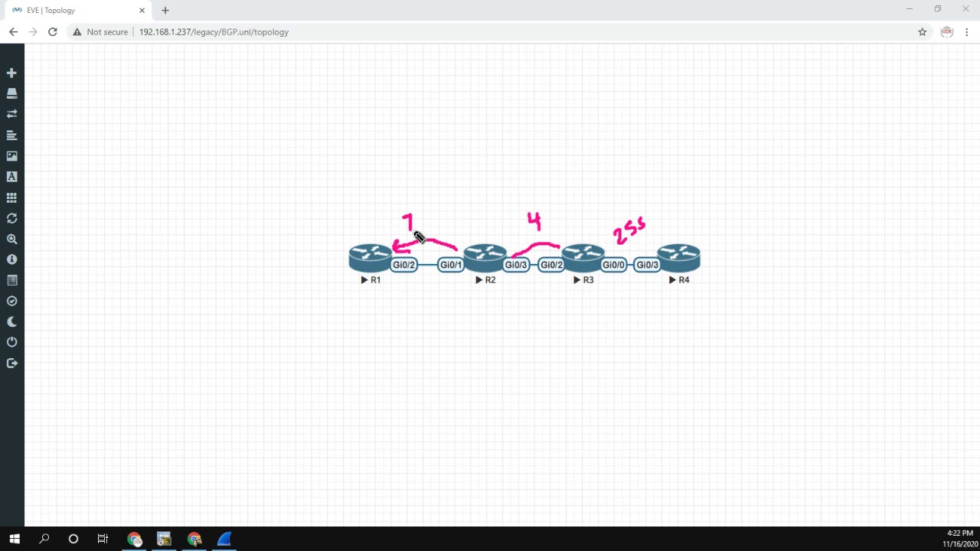The image size is (980, 551).
Task: Click the Gi0/2 interface label on R1
Action: [x=403, y=265]
